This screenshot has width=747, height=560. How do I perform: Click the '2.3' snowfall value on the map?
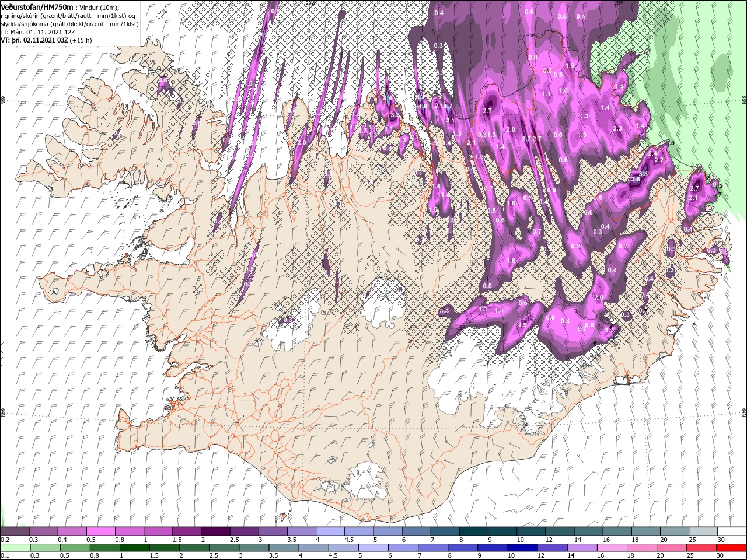coord(617,128)
